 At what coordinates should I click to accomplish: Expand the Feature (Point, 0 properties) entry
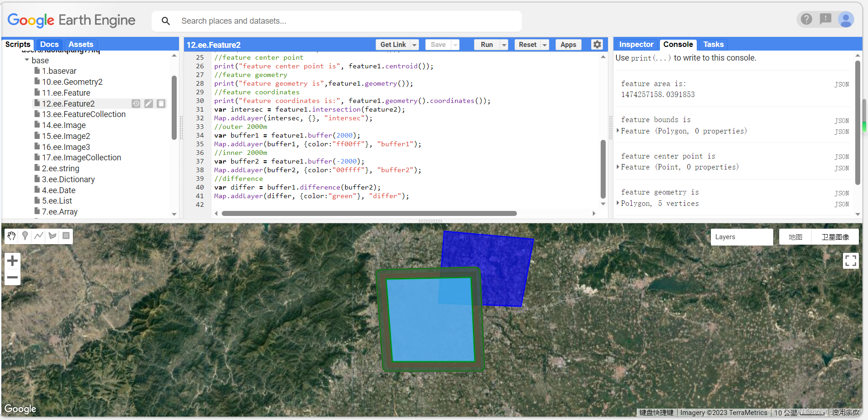click(x=618, y=167)
